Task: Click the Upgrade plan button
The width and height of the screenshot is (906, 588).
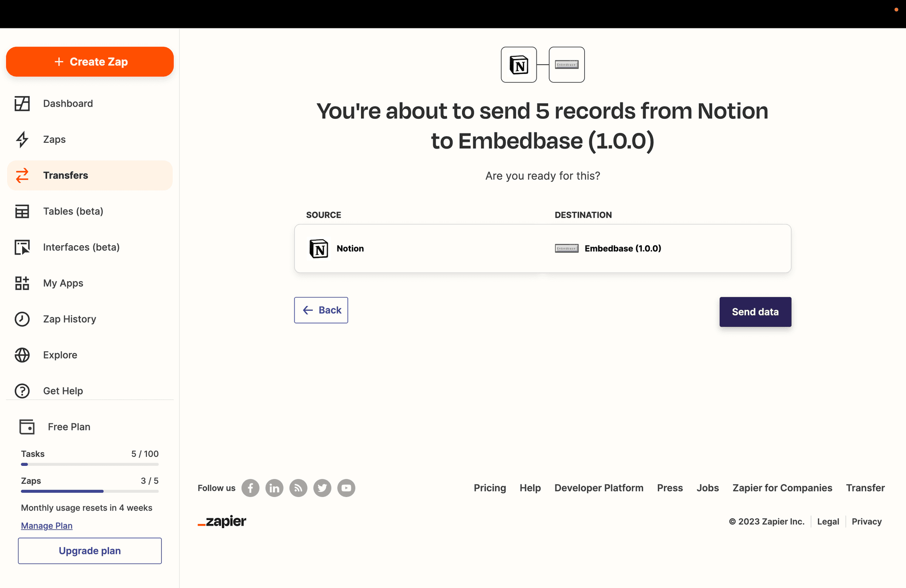Action: pyautogui.click(x=90, y=551)
